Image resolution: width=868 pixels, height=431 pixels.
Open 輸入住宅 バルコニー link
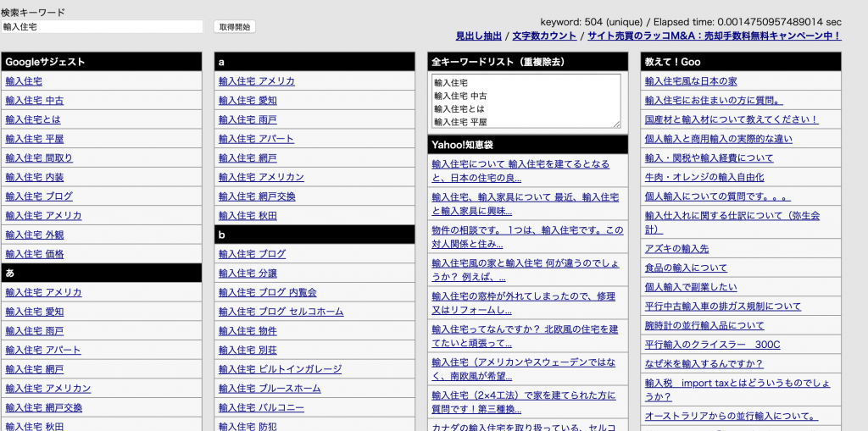(261, 408)
